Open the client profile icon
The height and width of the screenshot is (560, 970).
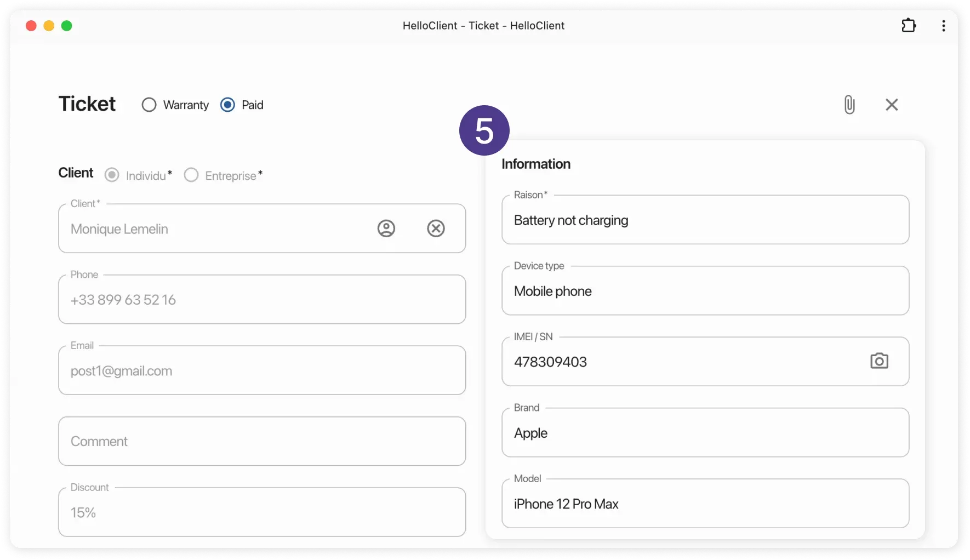[386, 228]
